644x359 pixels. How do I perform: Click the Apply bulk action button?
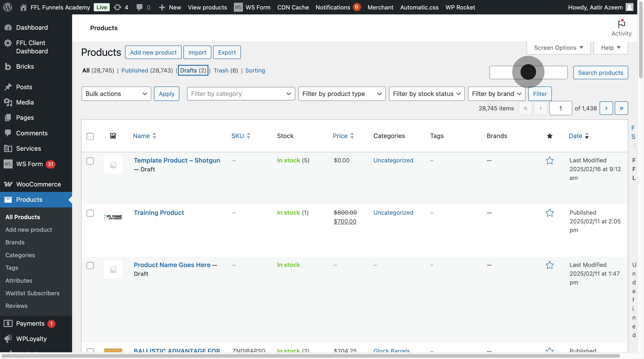[167, 94]
